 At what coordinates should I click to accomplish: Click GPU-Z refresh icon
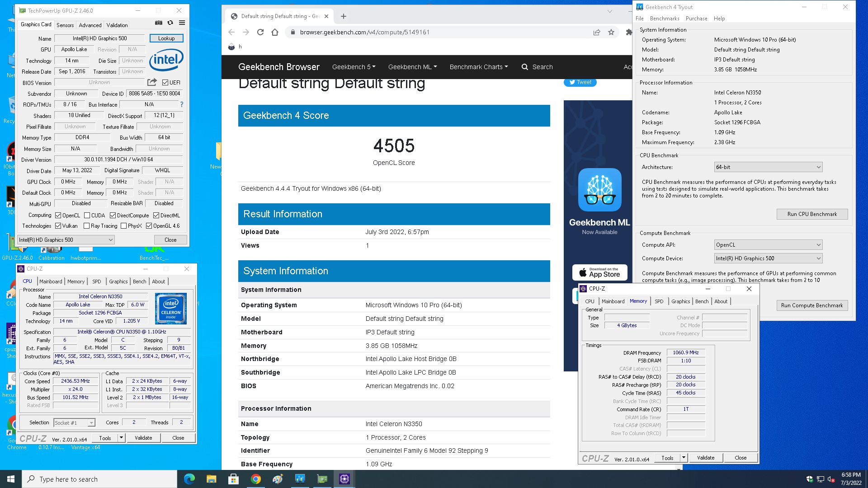click(x=170, y=23)
